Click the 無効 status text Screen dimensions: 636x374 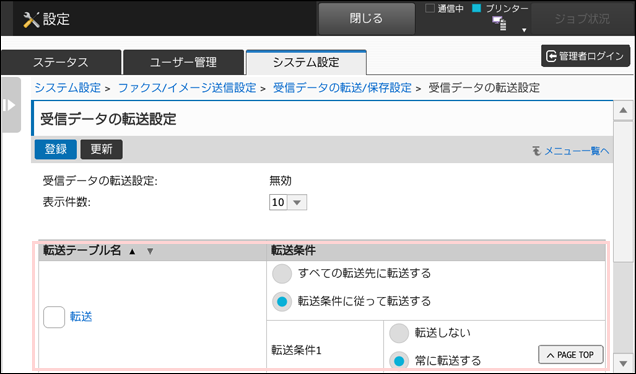coord(280,181)
